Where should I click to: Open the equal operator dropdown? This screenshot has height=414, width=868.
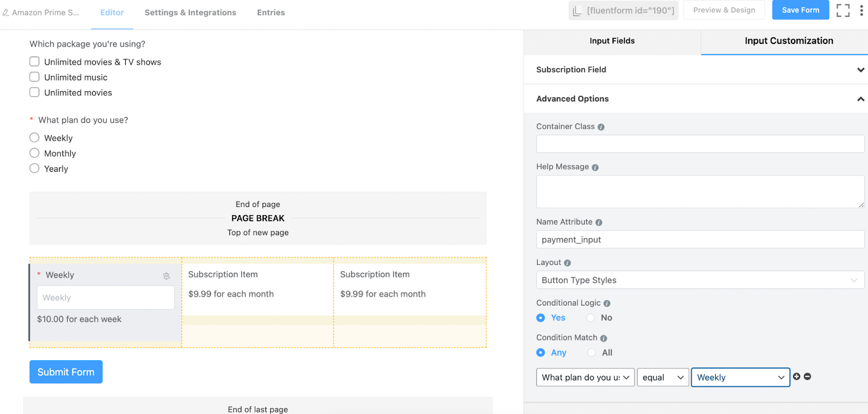662,378
